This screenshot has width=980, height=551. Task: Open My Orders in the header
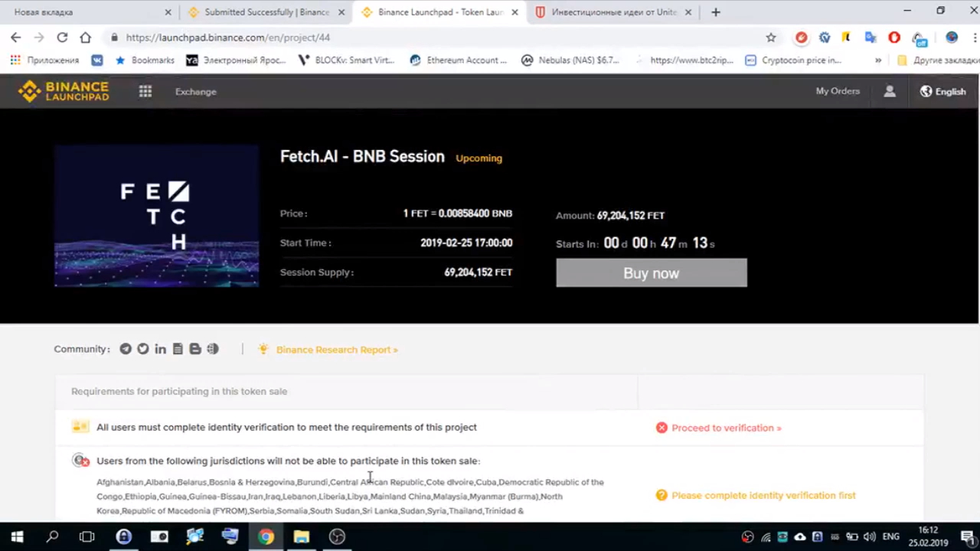pyautogui.click(x=838, y=91)
